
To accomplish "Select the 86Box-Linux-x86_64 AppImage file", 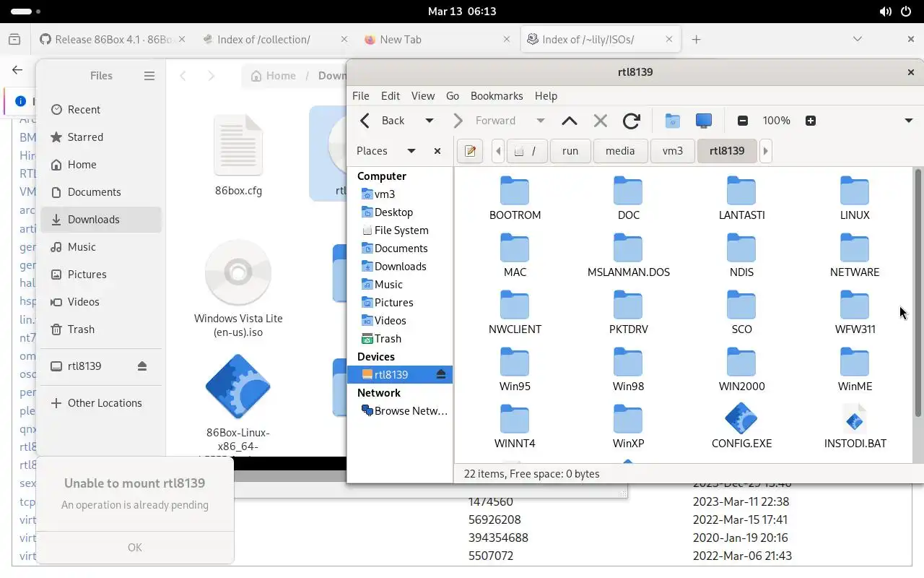I will 238,405.
